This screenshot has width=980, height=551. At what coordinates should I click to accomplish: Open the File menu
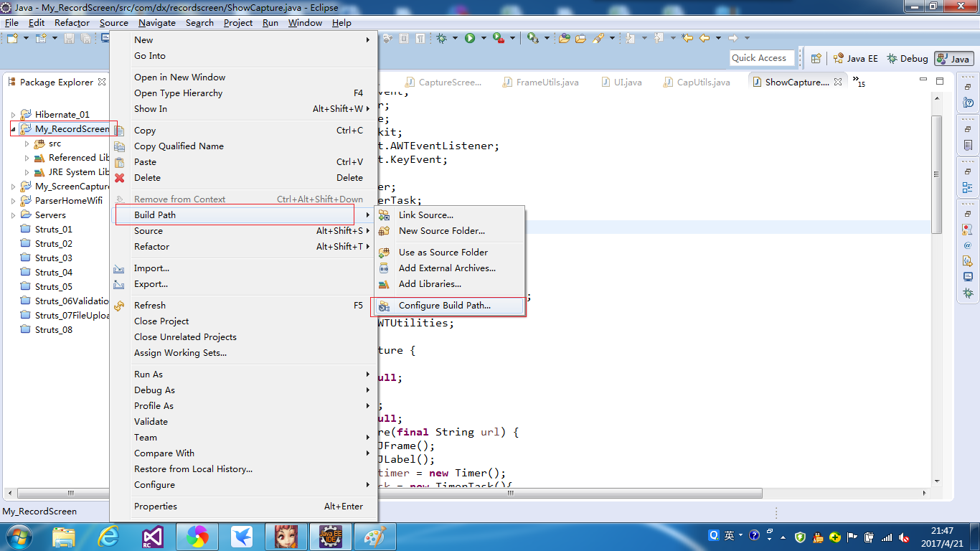(x=11, y=23)
